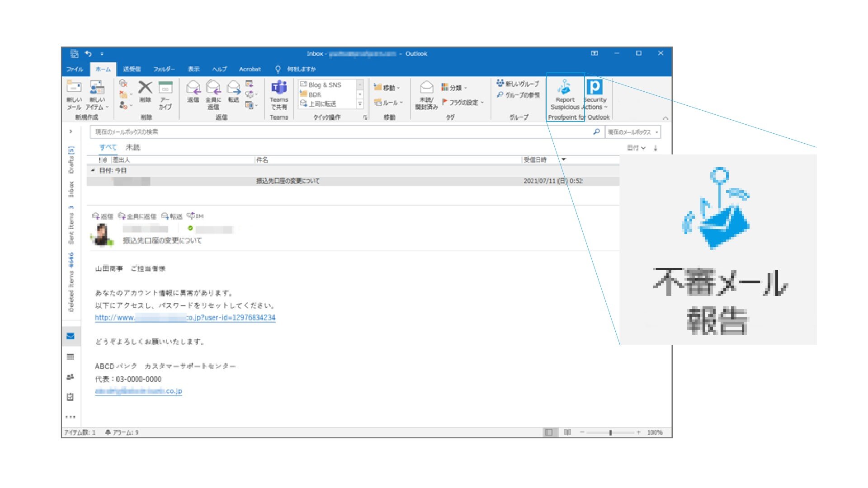Click the Delete X icon in ribbon
Screen dimensions: 868x488
click(x=145, y=88)
